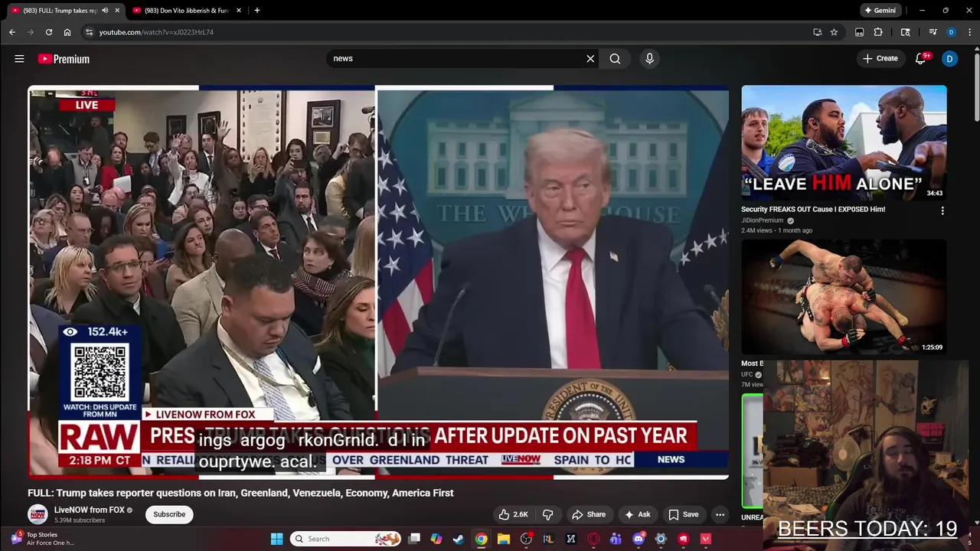Bookmark this page with the star
Image resolution: width=980 pixels, height=551 pixels.
pos(834,32)
